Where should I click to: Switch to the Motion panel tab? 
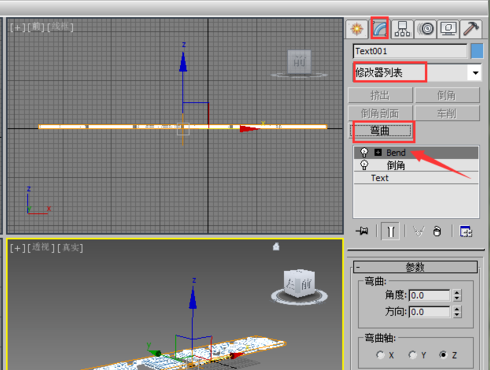tap(425, 29)
